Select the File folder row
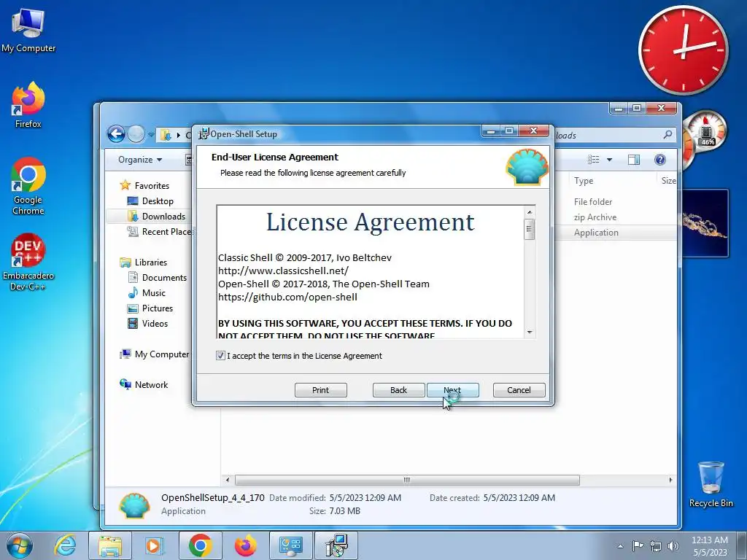The height and width of the screenshot is (560, 747). click(592, 202)
